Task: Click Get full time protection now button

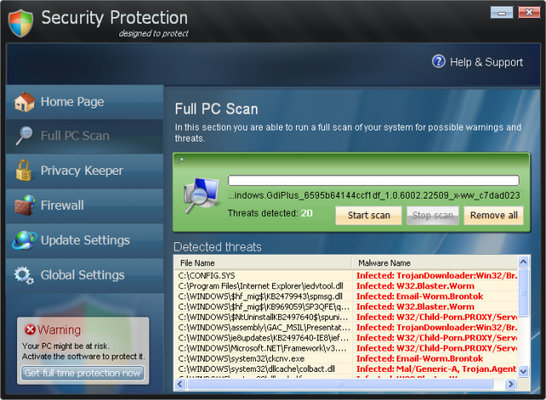Action: 83,373
